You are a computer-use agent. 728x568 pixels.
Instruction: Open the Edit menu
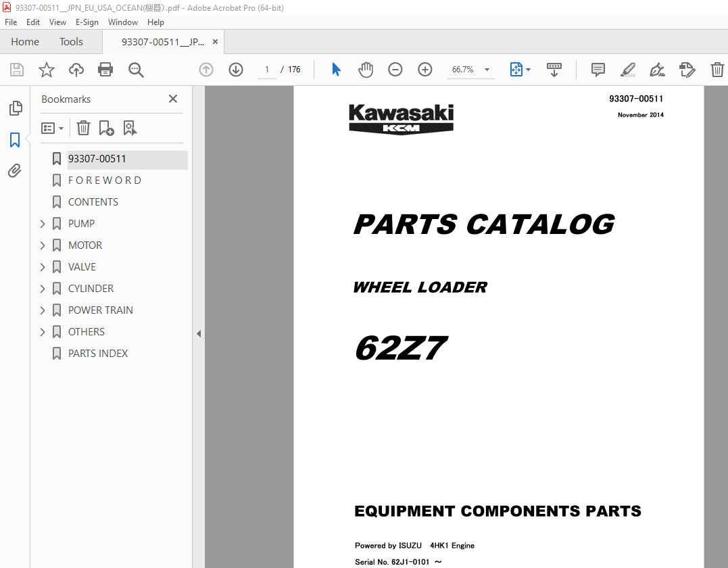click(33, 22)
